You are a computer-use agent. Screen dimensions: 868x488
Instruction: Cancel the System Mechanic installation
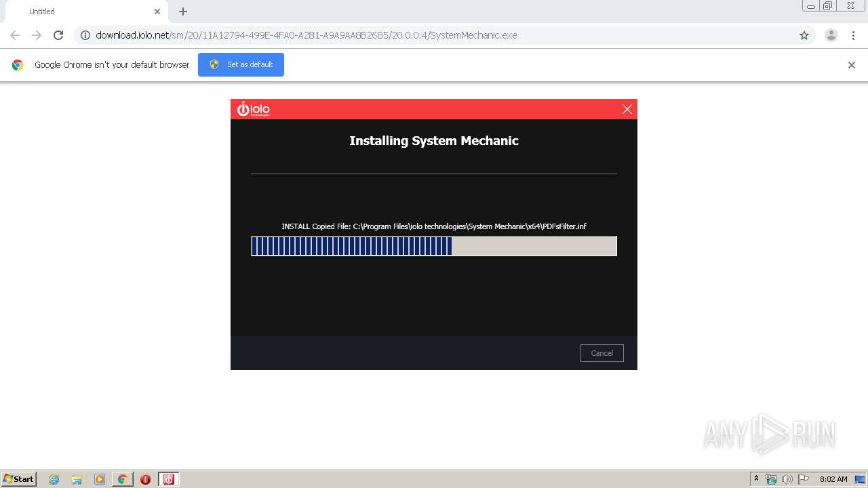(x=601, y=353)
